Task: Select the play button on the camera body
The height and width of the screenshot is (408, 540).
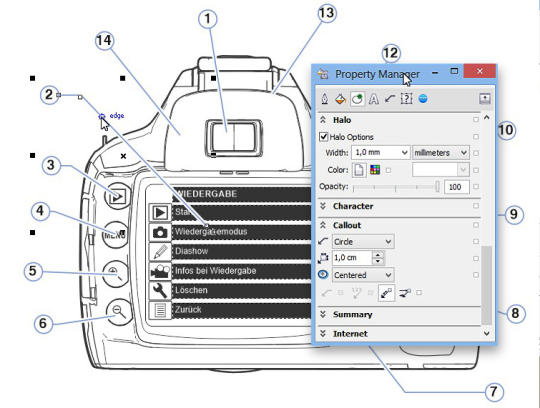Action: 118,197
